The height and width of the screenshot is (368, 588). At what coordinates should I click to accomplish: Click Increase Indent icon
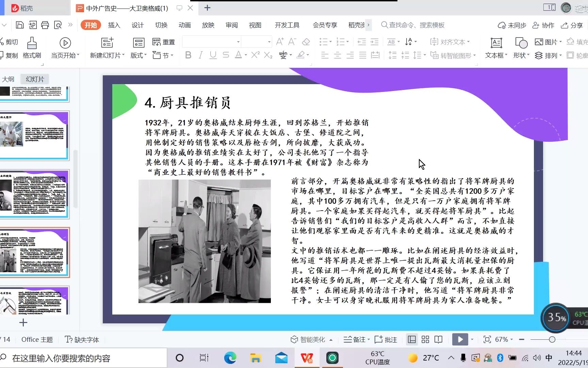[374, 42]
